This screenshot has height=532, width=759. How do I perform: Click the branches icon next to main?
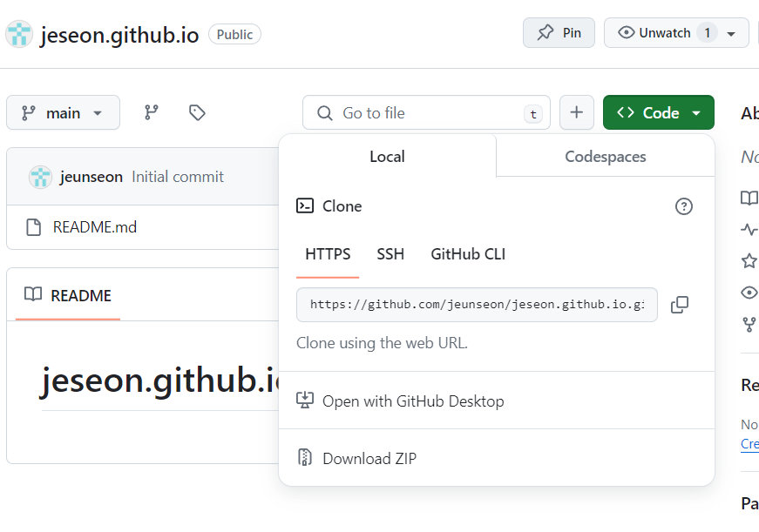pos(152,112)
